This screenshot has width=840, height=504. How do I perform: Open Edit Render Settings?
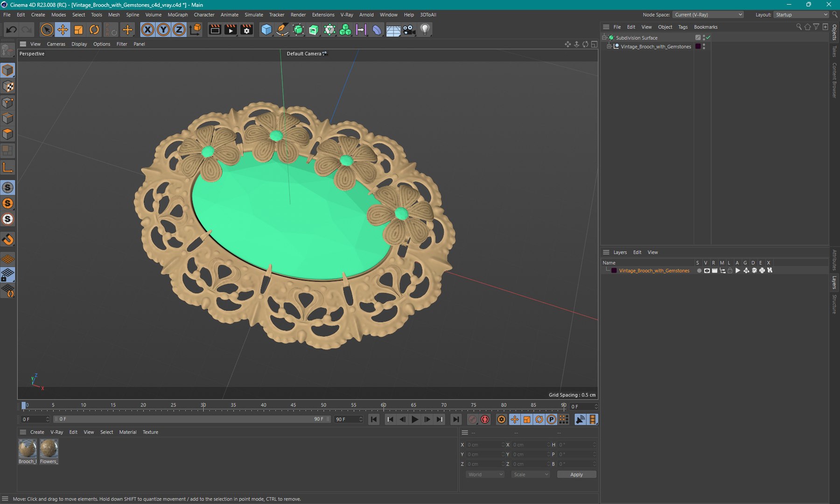[246, 30]
